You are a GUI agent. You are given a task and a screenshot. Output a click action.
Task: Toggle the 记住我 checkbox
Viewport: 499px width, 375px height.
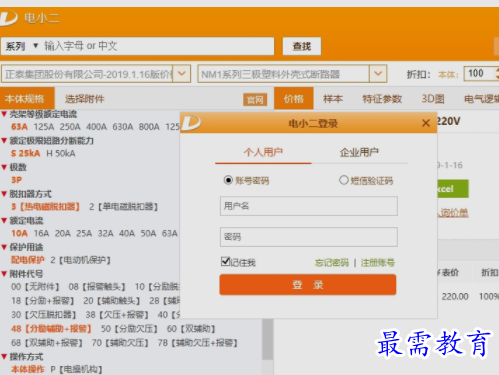click(226, 262)
